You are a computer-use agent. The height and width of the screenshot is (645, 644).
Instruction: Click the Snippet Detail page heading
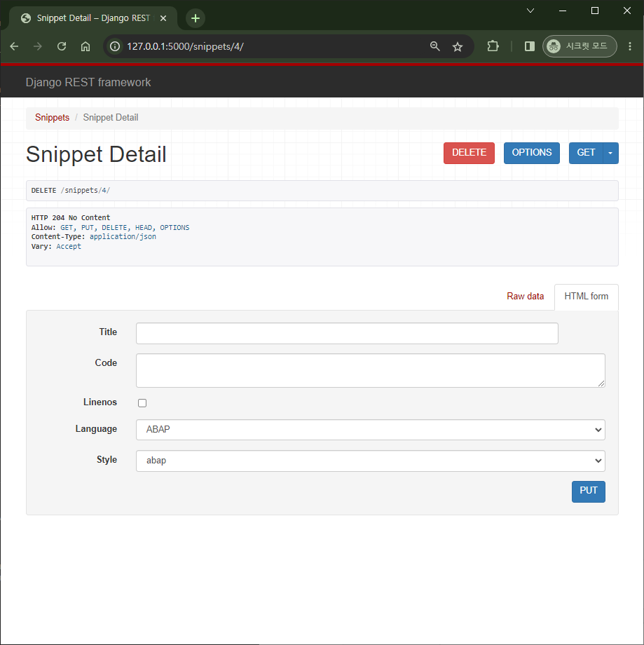click(96, 154)
